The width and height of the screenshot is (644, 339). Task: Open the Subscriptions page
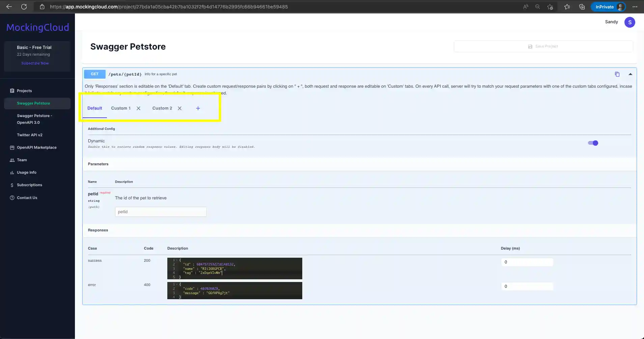tap(29, 185)
